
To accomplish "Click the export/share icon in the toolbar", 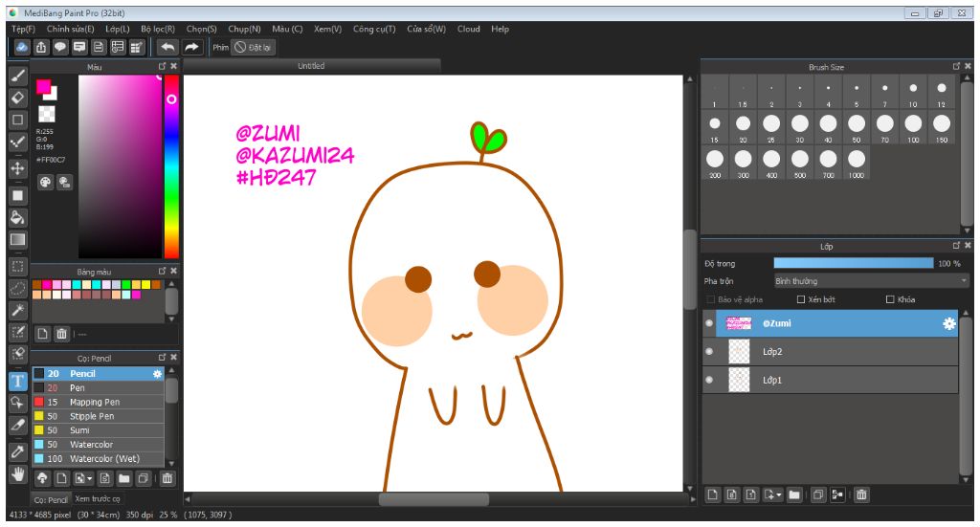I will click(x=41, y=47).
